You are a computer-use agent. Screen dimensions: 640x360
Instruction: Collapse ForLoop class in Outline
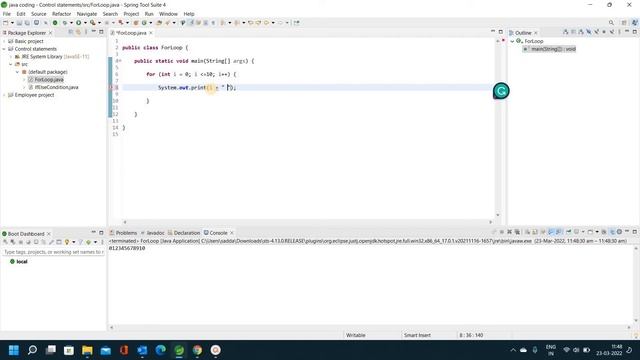click(x=512, y=41)
